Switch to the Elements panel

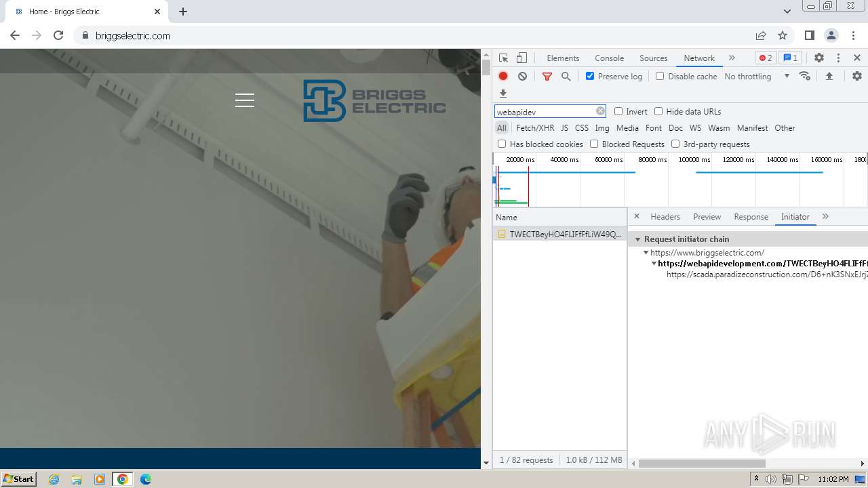[x=563, y=58]
